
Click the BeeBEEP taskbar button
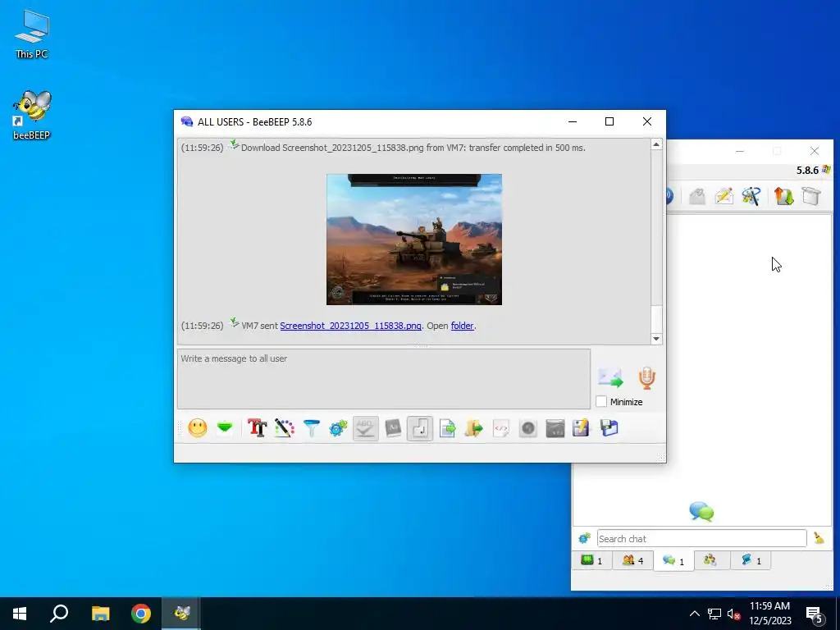181,614
